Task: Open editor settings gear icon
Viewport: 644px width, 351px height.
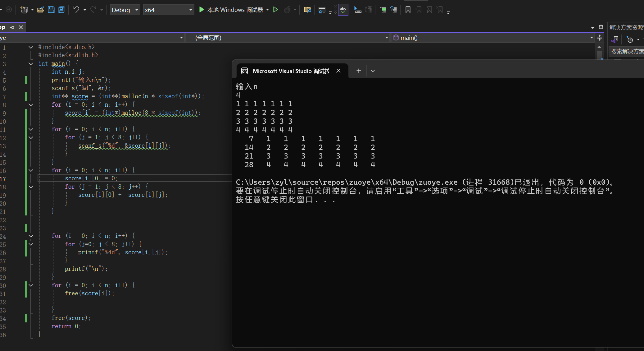Action: click(601, 27)
